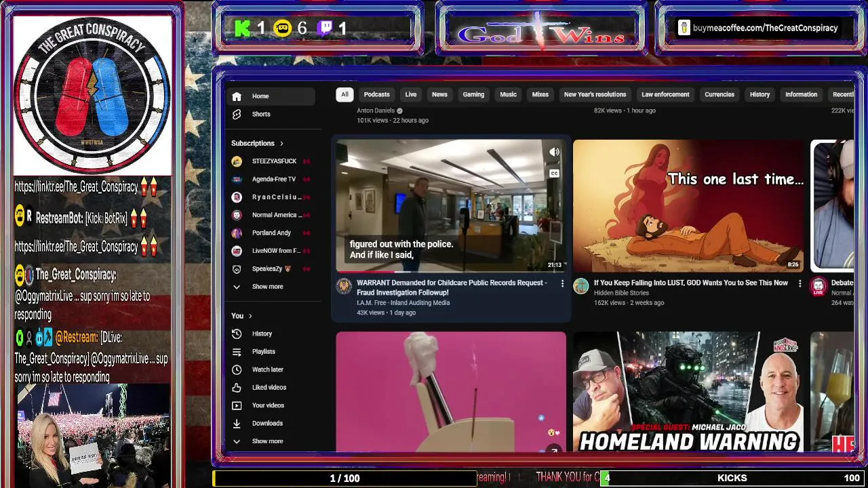Click the Twitch viewer count icon

pos(326,28)
